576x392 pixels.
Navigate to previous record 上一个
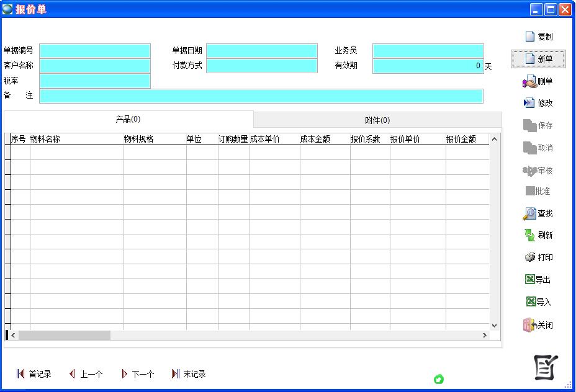coord(86,374)
